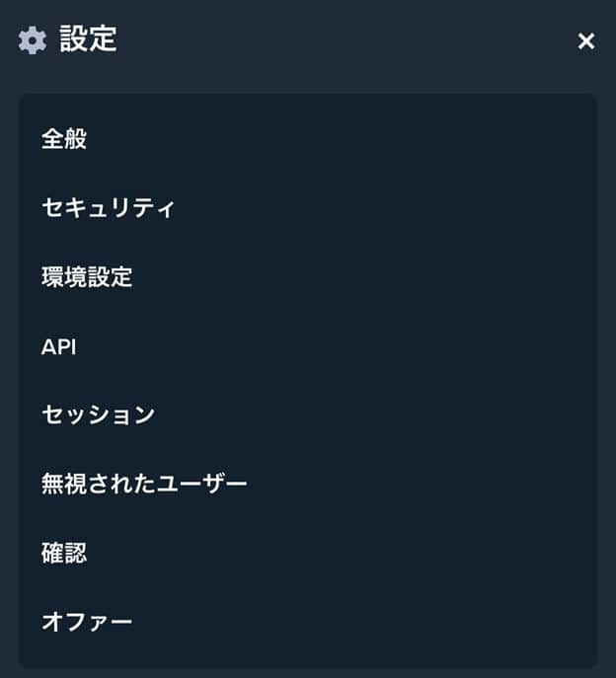View general settings under 全般

(64, 139)
